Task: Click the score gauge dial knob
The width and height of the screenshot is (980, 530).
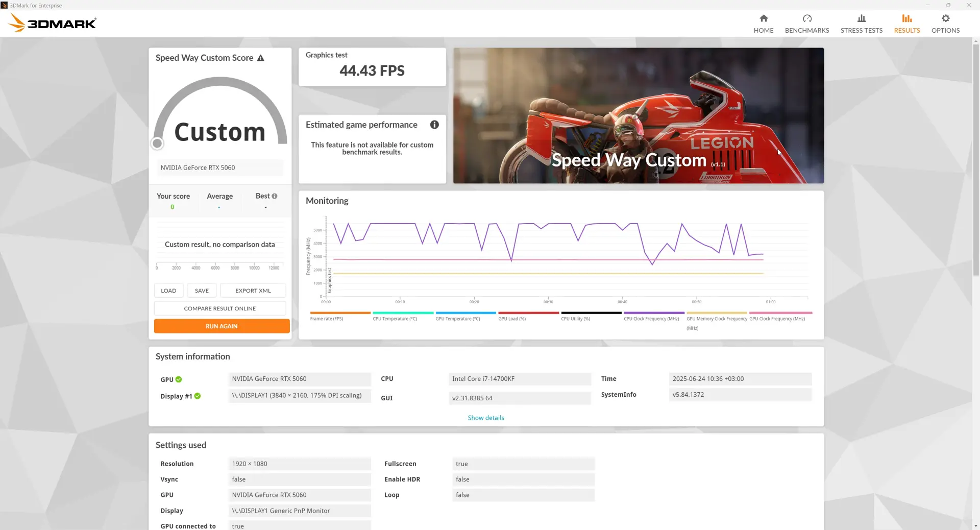Action: click(157, 143)
